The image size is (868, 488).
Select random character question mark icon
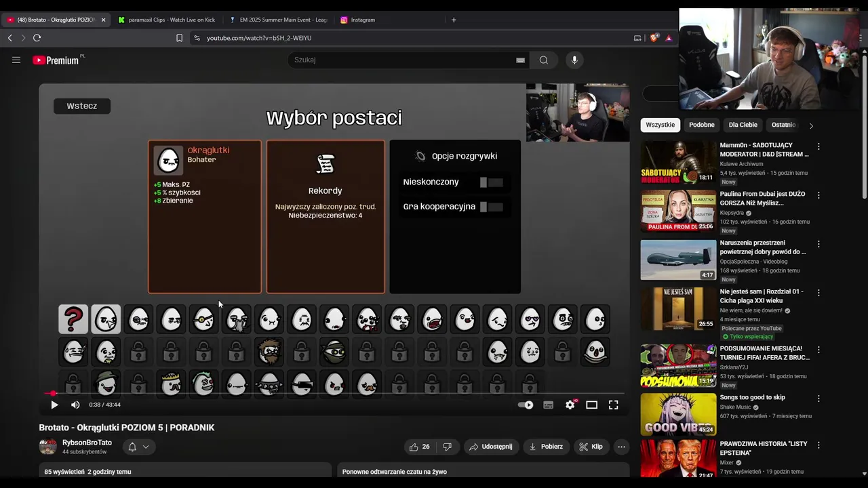point(73,319)
